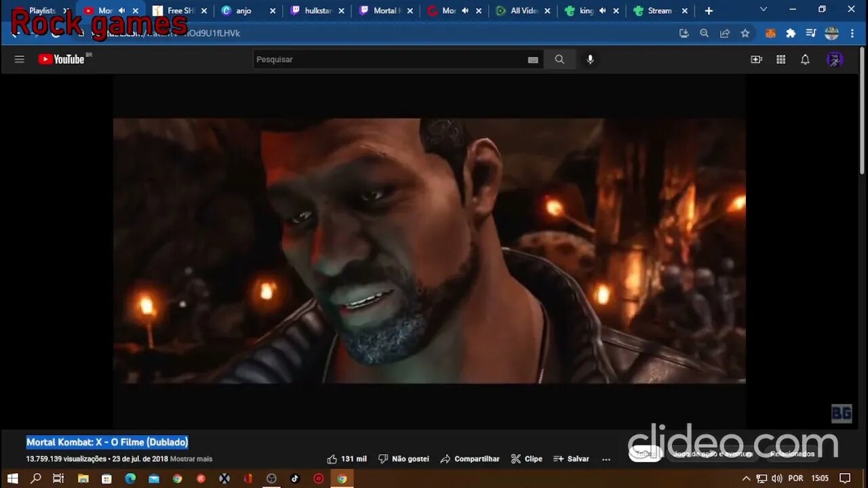This screenshot has width=868, height=488.
Task: Expand description with Mostrar mais
Action: (x=191, y=459)
